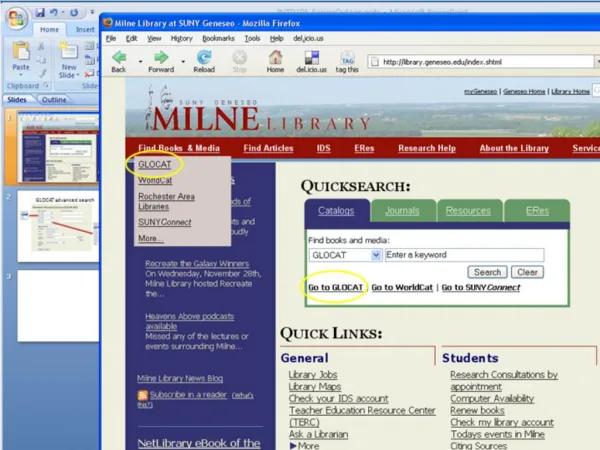Image resolution: width=600 pixels, height=450 pixels.
Task: Open the Firefox Tools menu
Action: [252, 38]
